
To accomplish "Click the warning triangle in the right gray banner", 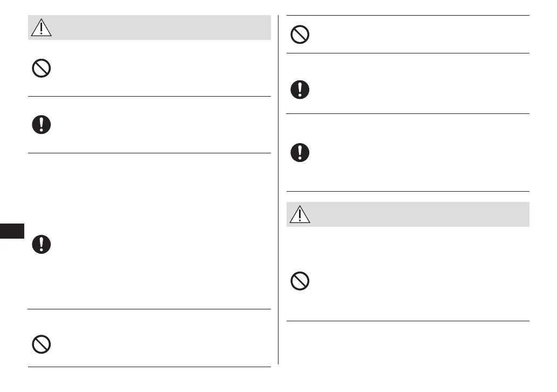I will point(298,214).
